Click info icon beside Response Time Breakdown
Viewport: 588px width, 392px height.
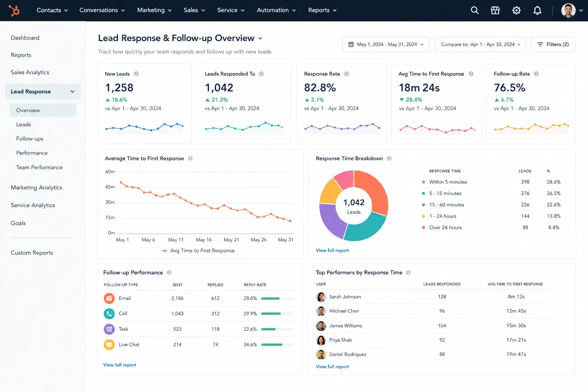[389, 158]
